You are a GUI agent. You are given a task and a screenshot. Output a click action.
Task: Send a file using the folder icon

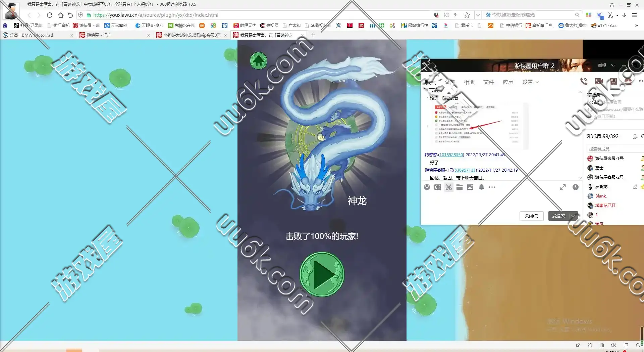(x=460, y=187)
